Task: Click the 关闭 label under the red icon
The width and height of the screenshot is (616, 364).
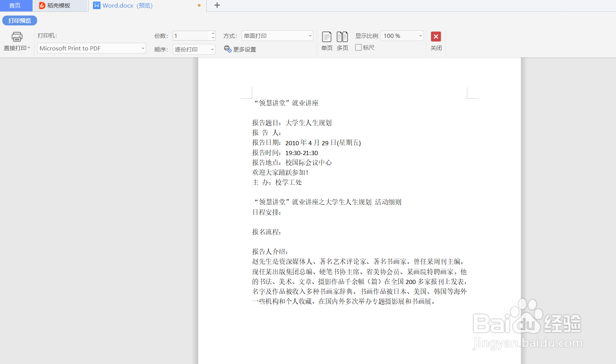Action: (x=436, y=48)
